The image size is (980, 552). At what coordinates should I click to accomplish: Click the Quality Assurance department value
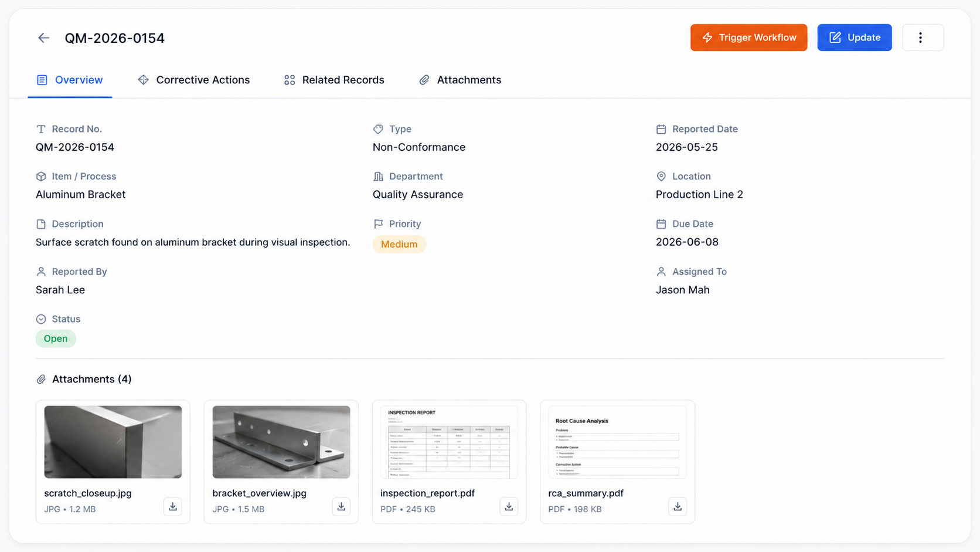coord(418,195)
